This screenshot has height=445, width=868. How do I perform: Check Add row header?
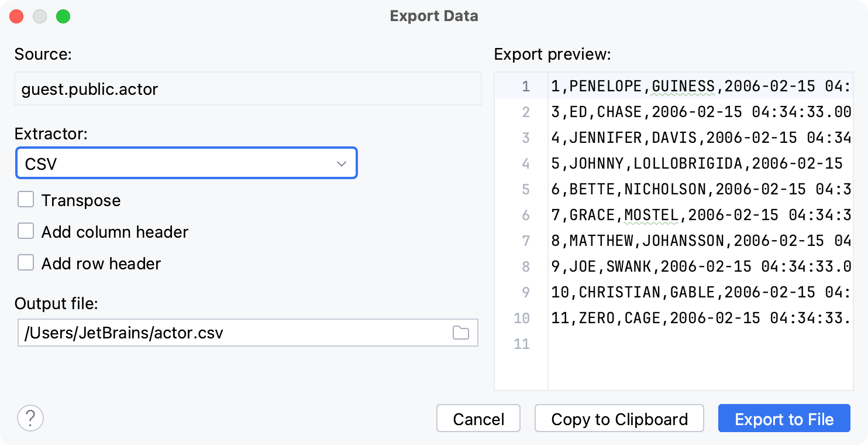coord(26,262)
